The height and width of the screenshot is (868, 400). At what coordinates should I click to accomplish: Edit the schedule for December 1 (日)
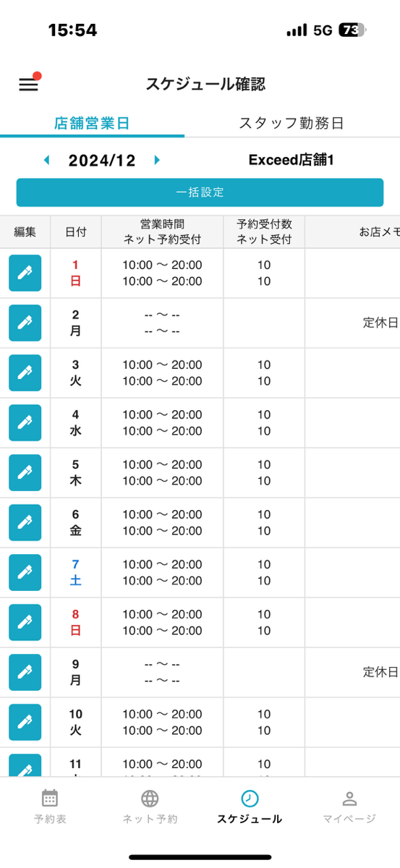pos(25,273)
